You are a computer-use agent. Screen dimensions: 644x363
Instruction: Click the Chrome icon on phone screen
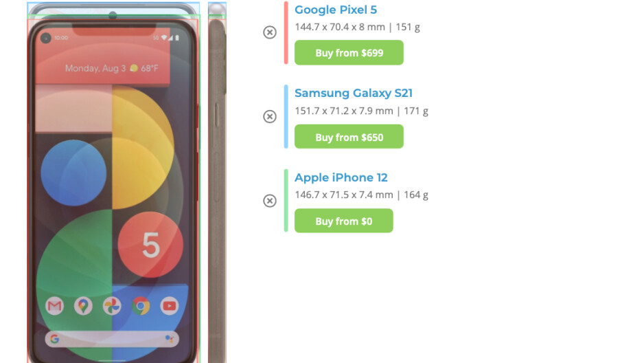pos(141,306)
